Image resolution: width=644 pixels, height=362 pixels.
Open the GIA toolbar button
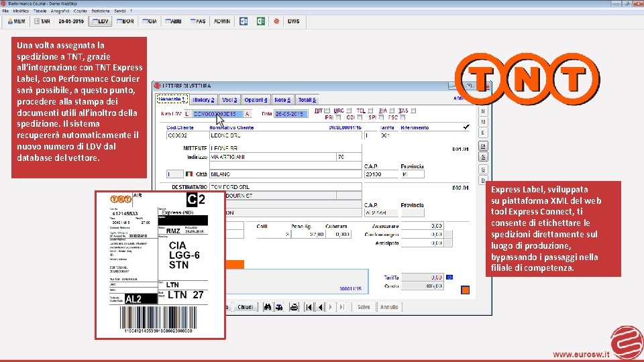tap(150, 21)
